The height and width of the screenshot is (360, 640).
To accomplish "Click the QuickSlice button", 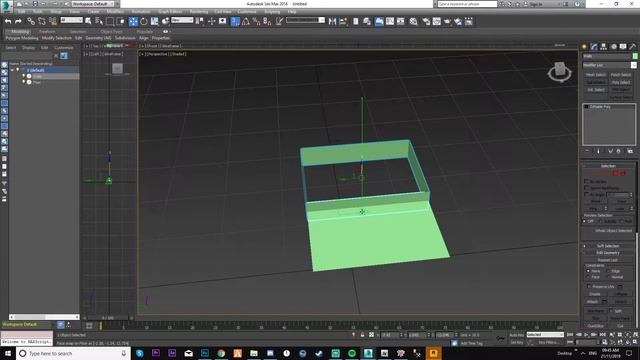I will click(596, 326).
